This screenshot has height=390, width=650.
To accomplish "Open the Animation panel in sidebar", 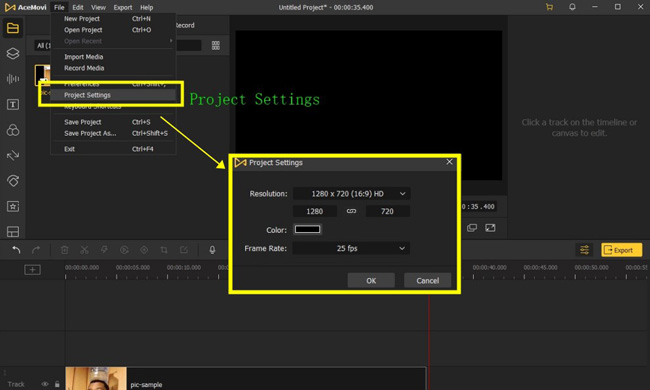I will point(12,181).
